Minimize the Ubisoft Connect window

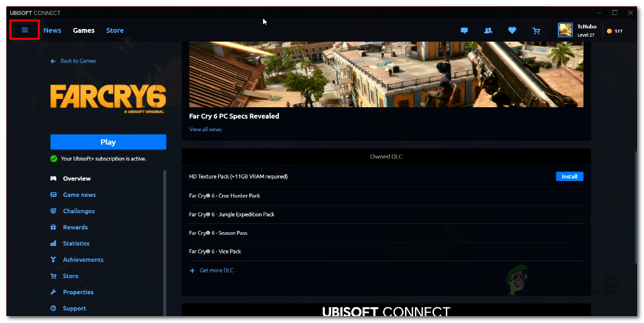pos(599,13)
